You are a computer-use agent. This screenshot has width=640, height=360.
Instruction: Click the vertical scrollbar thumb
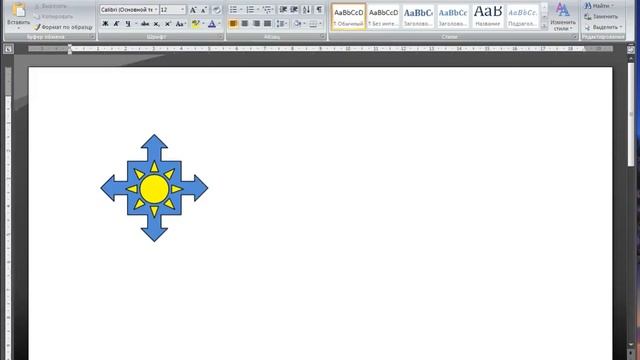tap(631, 114)
